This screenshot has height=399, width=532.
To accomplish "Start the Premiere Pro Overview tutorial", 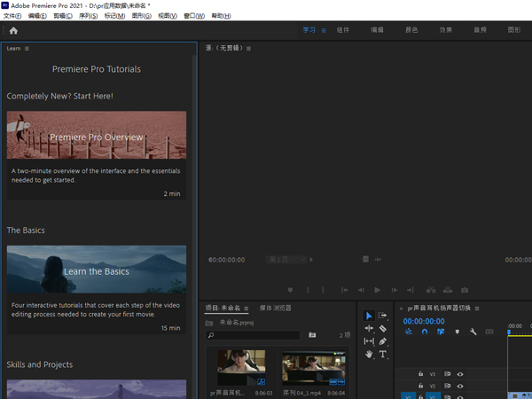I will coord(97,135).
